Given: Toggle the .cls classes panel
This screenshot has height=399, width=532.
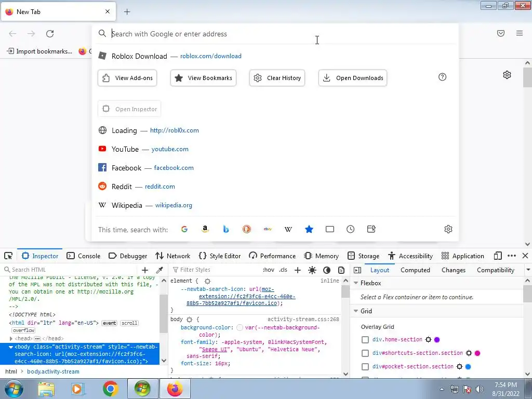Looking at the screenshot, I should point(283,270).
